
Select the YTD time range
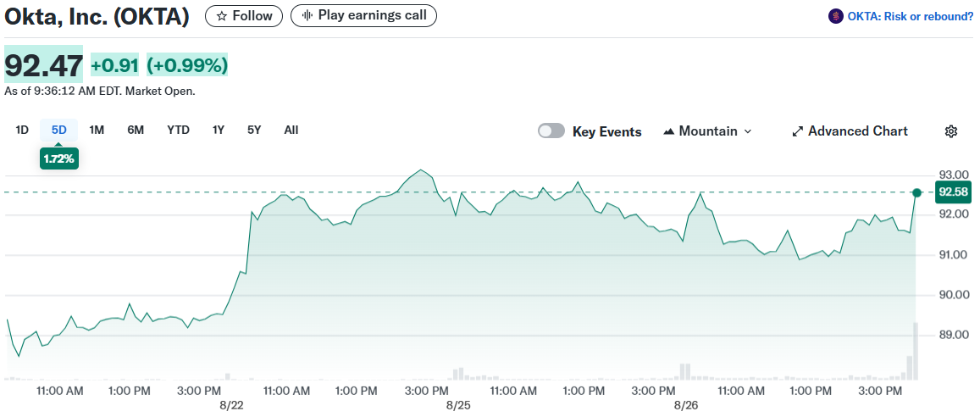pyautogui.click(x=178, y=130)
